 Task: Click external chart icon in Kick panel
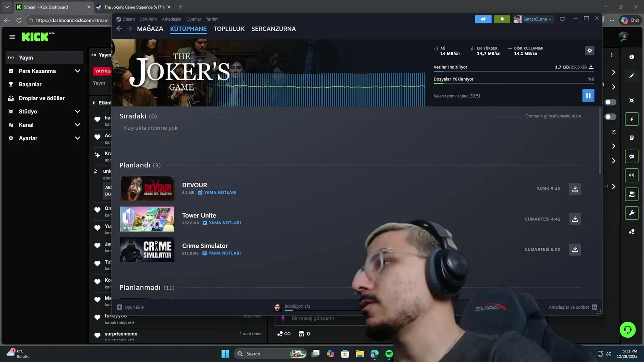pyautogui.click(x=613, y=131)
